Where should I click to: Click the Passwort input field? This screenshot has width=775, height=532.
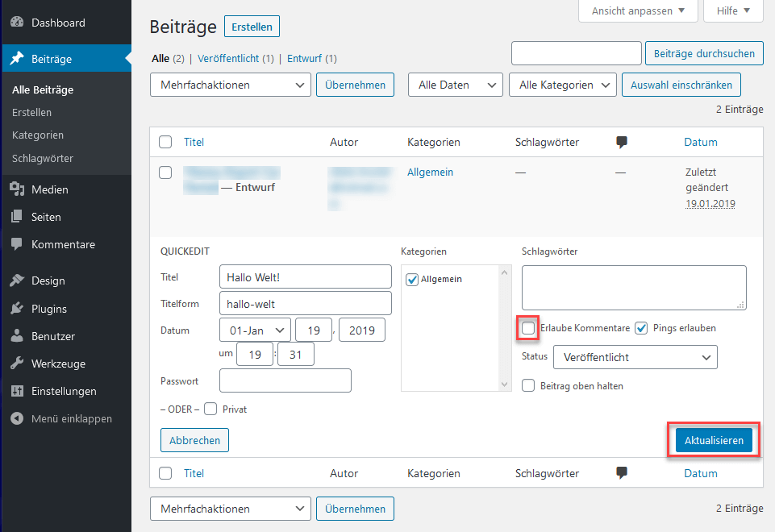(x=285, y=380)
